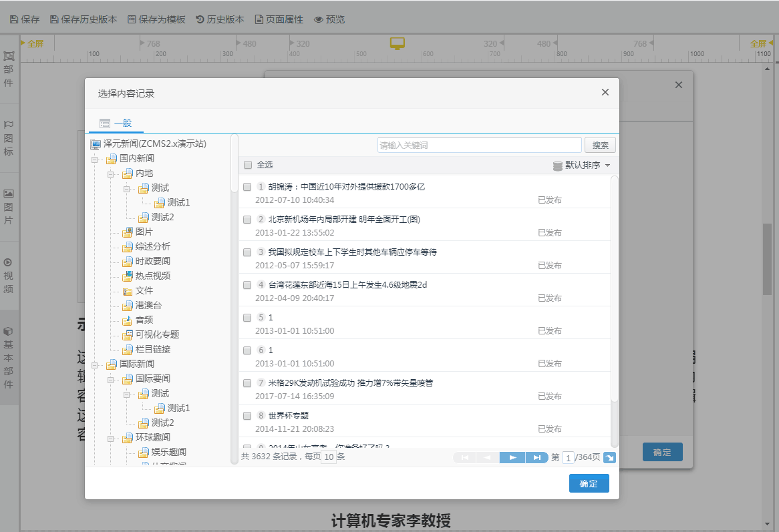This screenshot has width=779, height=532.
Task: Click the 热点视频 video folder icon
Action: click(128, 276)
